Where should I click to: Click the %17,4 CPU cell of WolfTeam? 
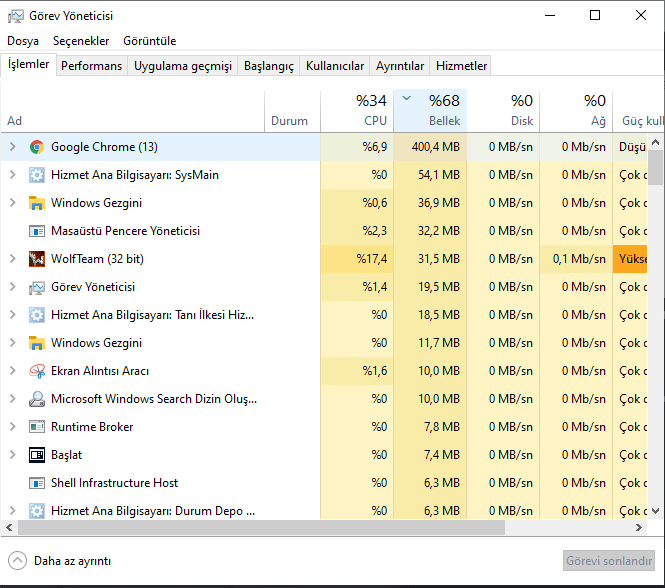357,259
